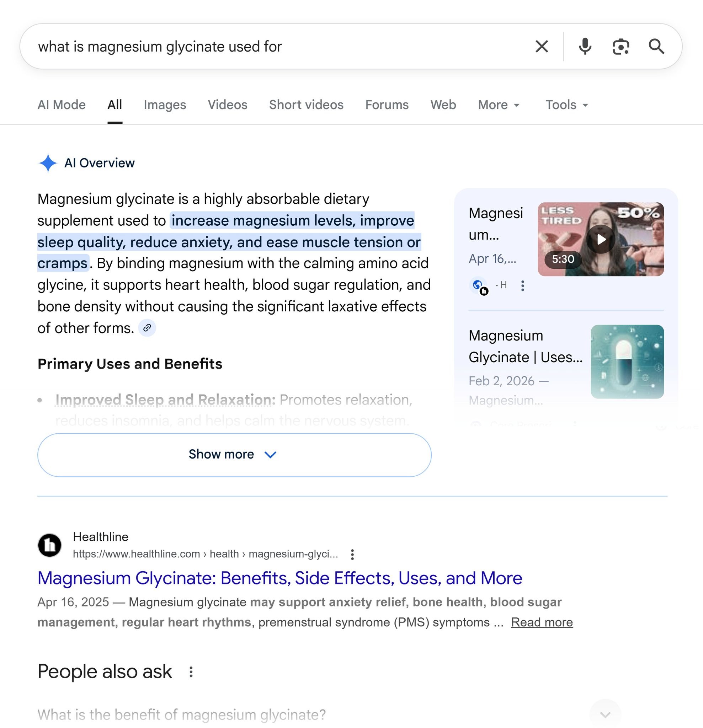Switch to the Images tab
Image resolution: width=703 pixels, height=728 pixels.
tap(165, 105)
